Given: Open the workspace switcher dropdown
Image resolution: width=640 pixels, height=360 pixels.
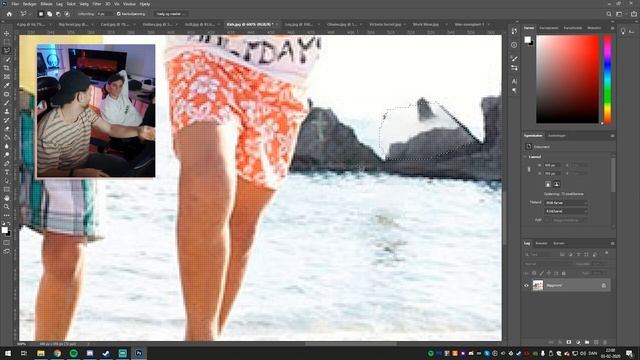Looking at the screenshot, I should click(620, 14).
